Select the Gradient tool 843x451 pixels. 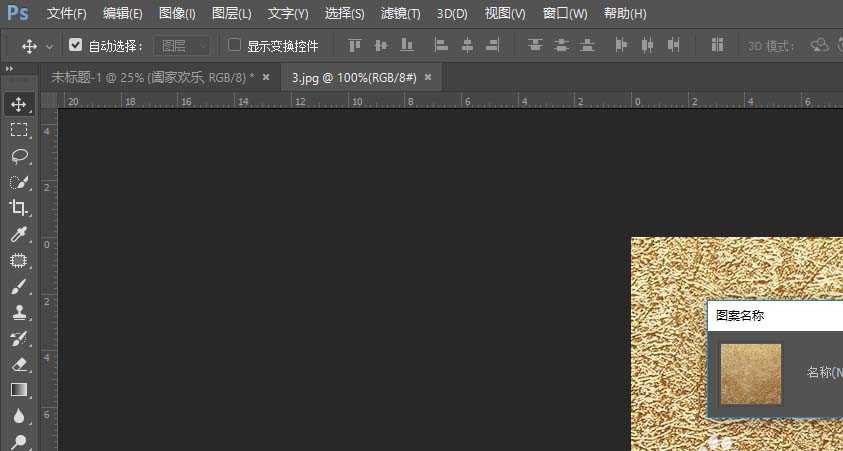(x=19, y=390)
